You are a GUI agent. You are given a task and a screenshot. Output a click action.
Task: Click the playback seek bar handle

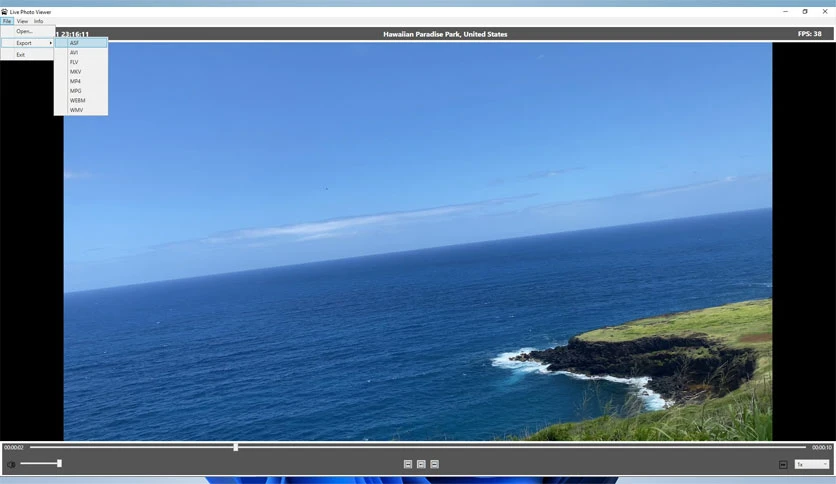pyautogui.click(x=236, y=447)
